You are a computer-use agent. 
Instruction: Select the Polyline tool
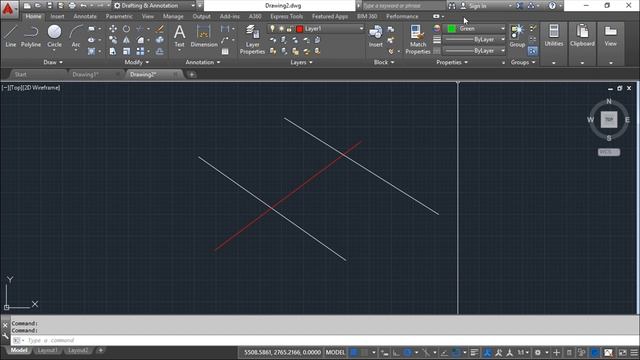pos(31,36)
